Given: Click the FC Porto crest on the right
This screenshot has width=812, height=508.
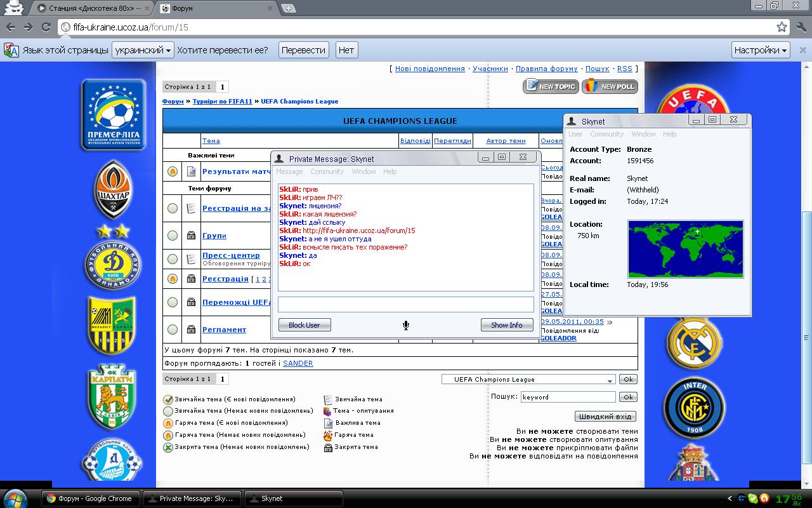Looking at the screenshot, I should [x=694, y=464].
